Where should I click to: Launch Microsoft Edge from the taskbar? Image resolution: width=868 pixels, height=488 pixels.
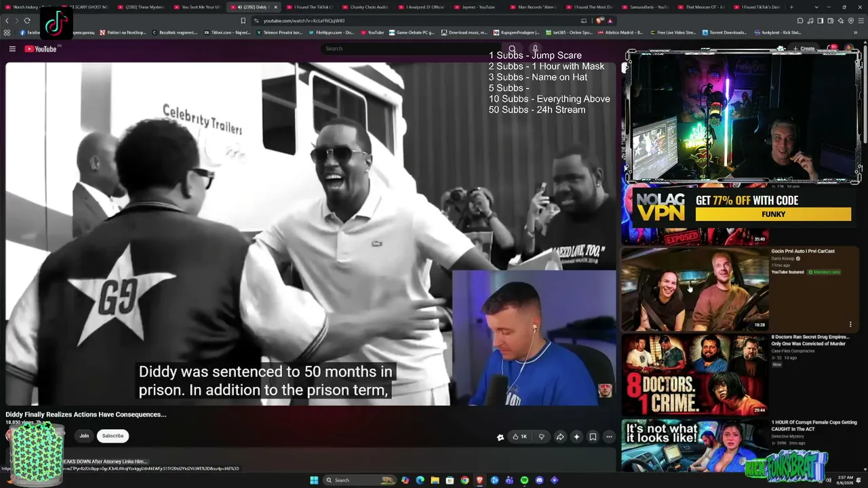(420, 481)
